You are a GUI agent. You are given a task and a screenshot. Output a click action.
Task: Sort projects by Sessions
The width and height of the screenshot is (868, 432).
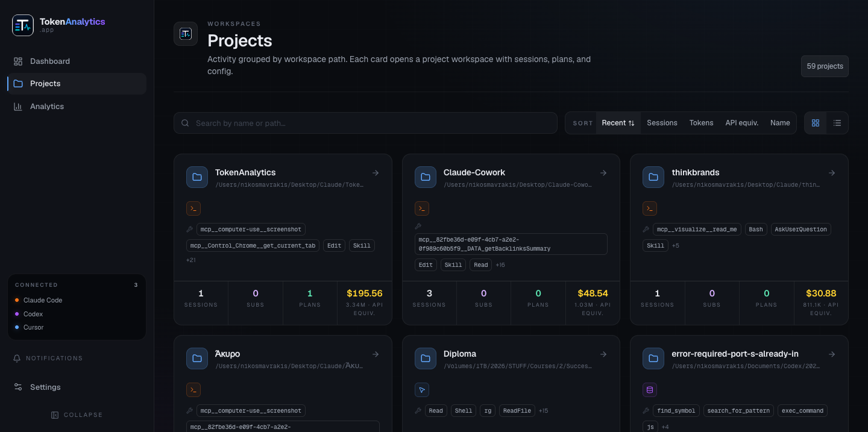(x=662, y=123)
